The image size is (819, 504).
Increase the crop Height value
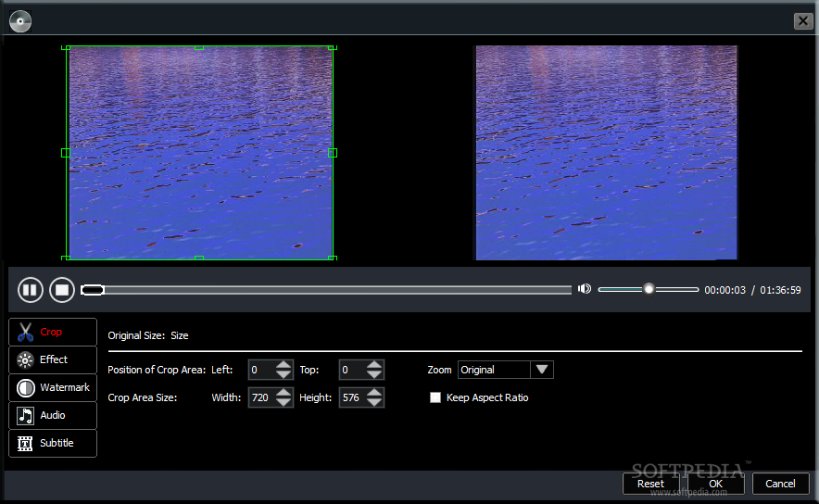click(x=374, y=392)
